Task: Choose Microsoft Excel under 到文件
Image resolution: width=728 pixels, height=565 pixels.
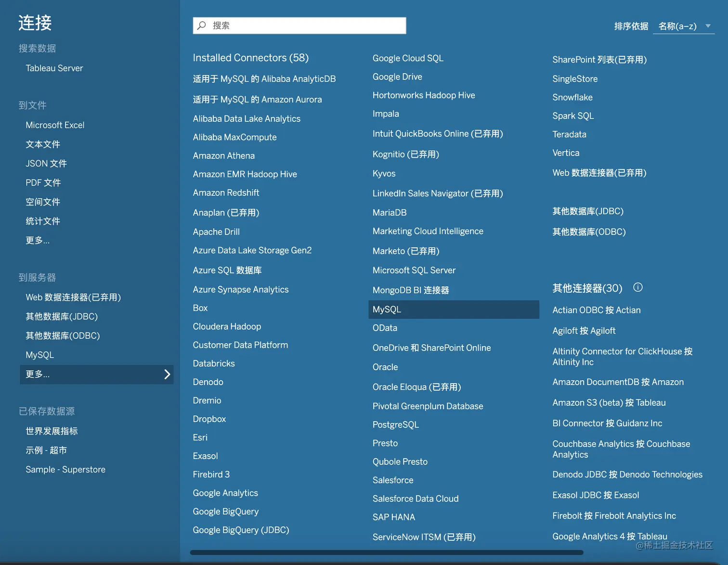Action: 55,125
